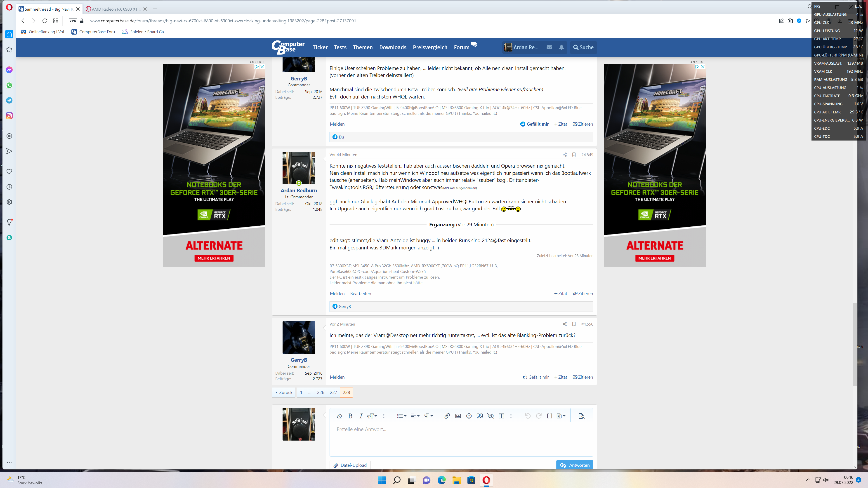
Task: Click the reply text input field
Action: coord(461,438)
